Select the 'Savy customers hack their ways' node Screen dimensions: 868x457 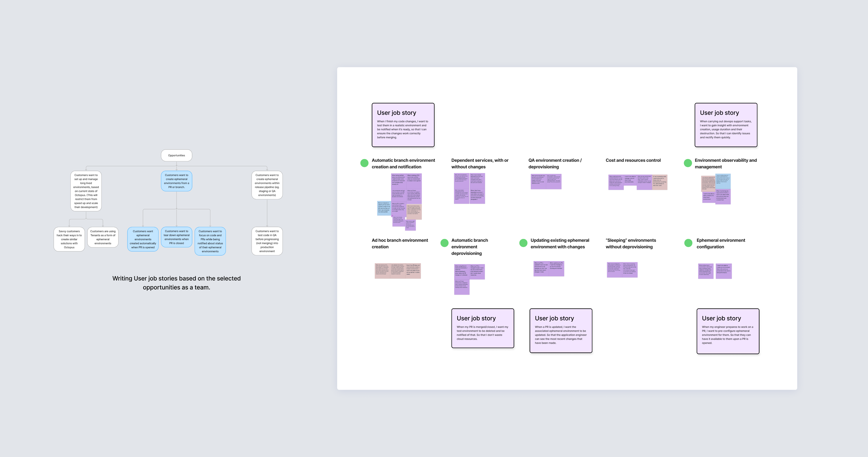pos(69,239)
